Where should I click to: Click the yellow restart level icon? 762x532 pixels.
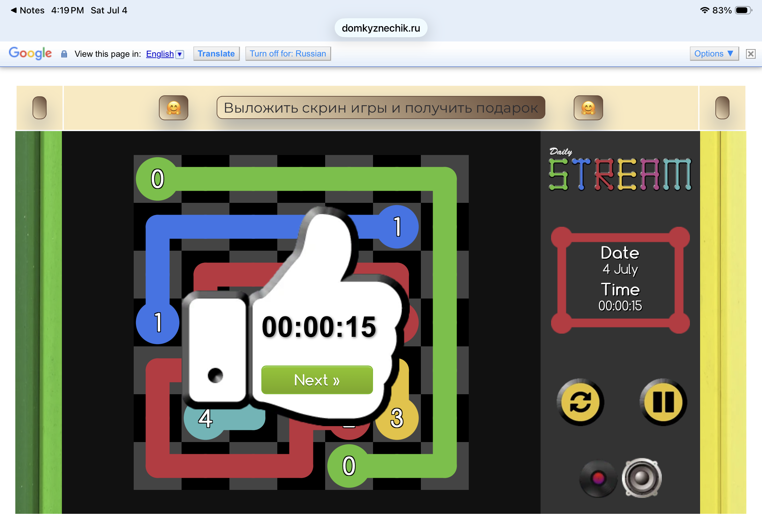(x=580, y=402)
